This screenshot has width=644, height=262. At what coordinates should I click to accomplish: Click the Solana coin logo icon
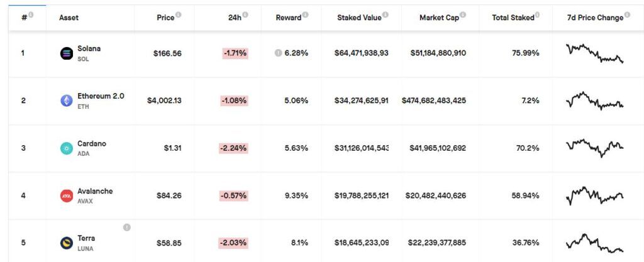(67, 53)
